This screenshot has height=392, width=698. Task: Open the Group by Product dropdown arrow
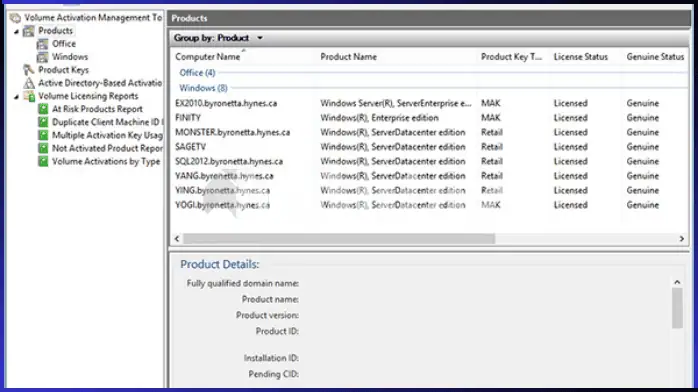(260, 38)
